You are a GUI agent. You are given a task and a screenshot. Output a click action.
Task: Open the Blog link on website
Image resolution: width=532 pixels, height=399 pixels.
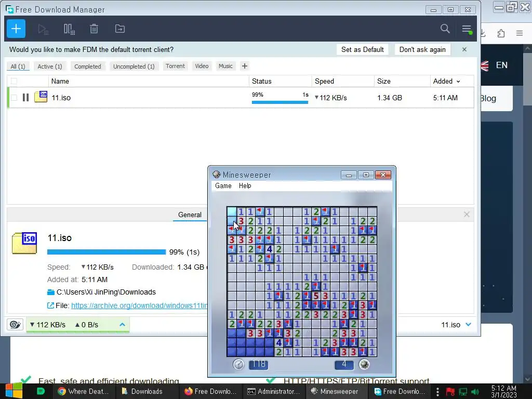(488, 98)
